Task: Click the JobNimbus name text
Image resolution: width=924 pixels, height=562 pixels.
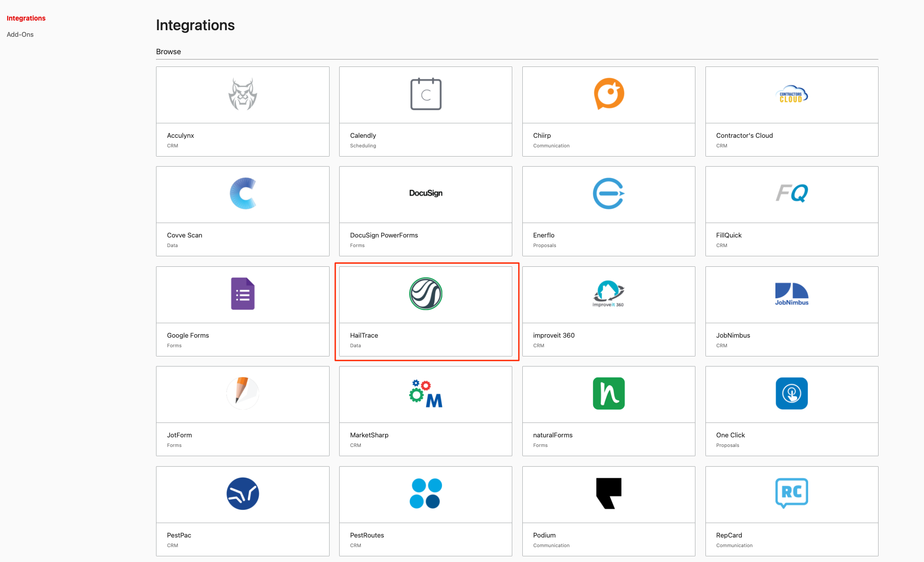Action: coord(733,335)
